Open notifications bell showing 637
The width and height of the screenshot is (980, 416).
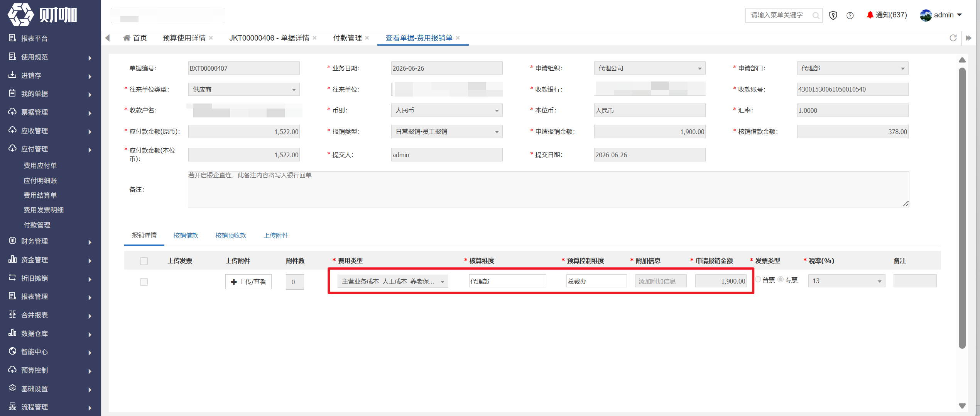click(887, 15)
